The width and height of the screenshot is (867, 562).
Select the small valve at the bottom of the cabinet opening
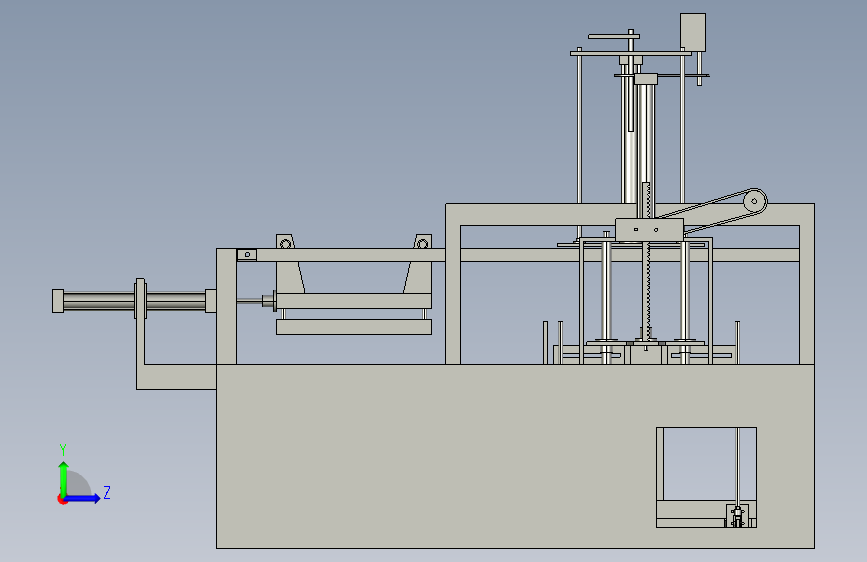pyautogui.click(x=737, y=517)
